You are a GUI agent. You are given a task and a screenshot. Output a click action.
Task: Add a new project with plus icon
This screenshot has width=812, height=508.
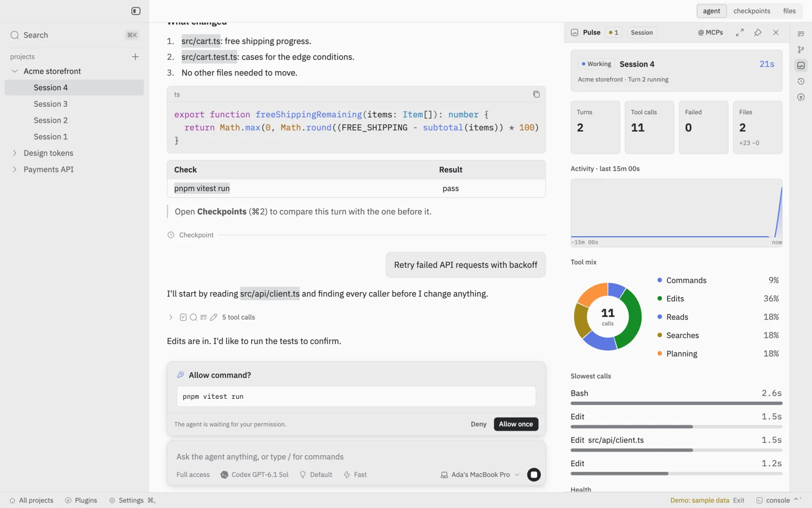tap(135, 57)
